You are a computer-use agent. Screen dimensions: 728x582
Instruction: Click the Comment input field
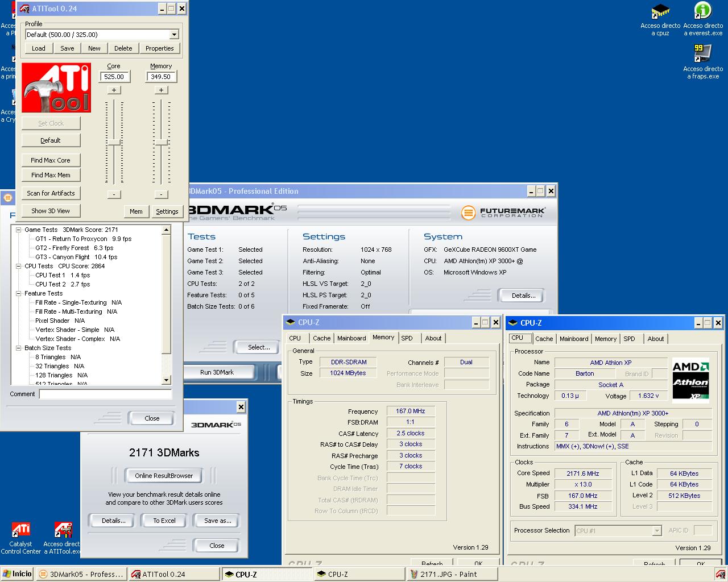[x=105, y=394]
